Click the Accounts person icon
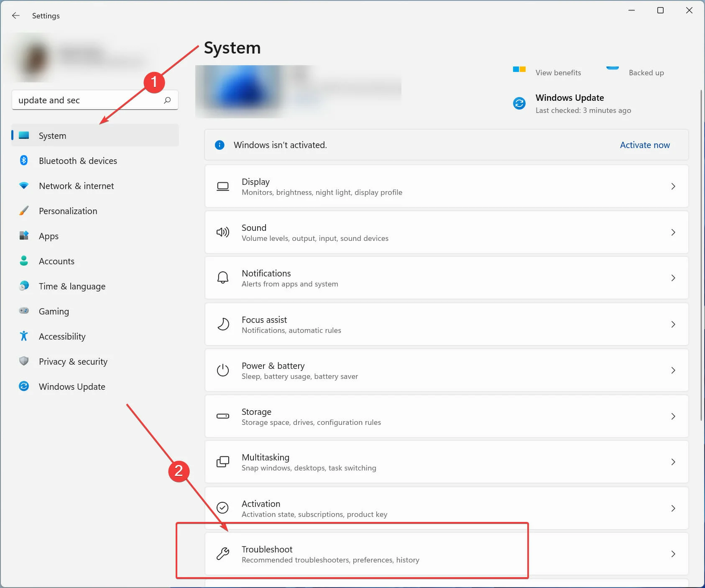705x588 pixels. (x=24, y=261)
